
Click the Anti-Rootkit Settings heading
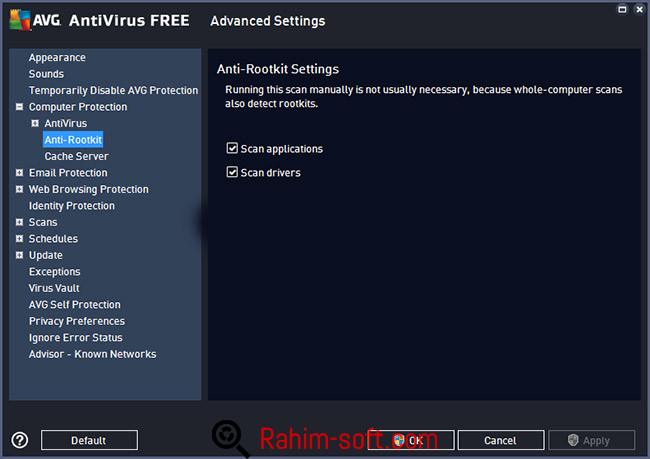278,69
